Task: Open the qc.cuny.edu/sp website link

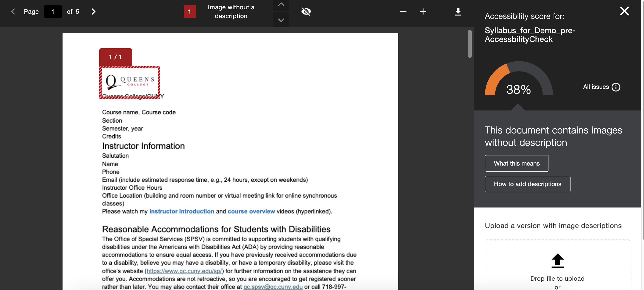Action: (184, 271)
